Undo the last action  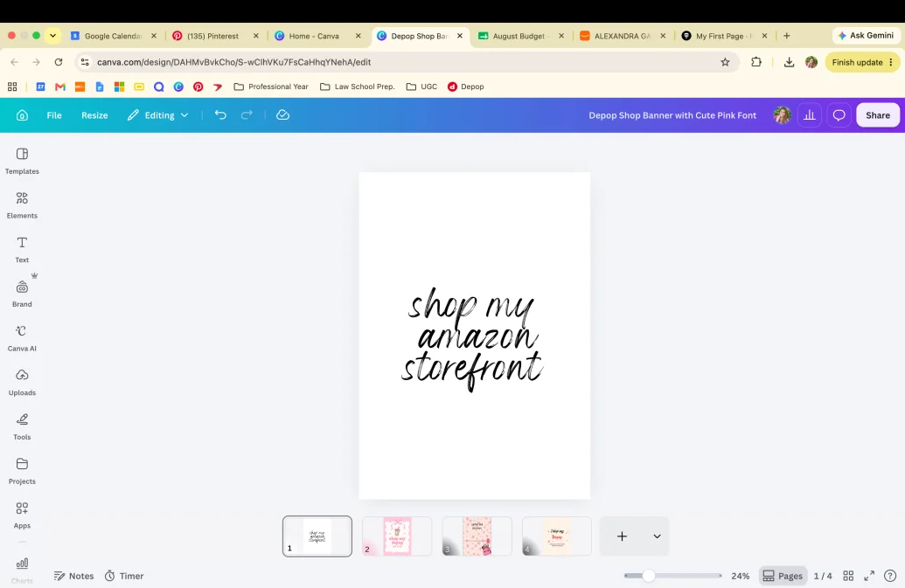click(x=220, y=114)
